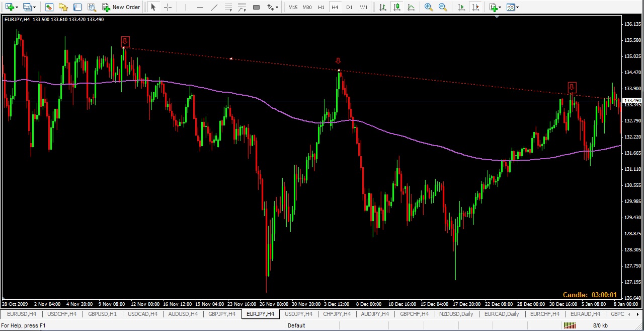Set timeframe to D1
This screenshot has width=644, height=331.
349,7
